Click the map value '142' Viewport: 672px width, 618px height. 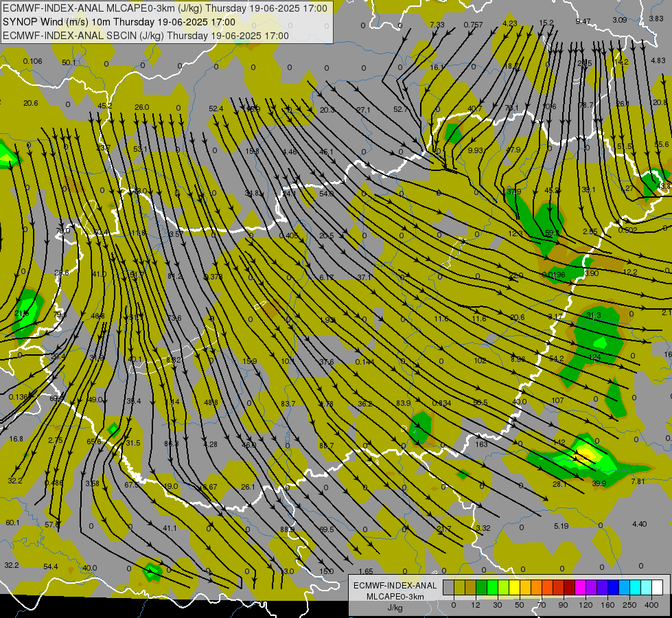(559, 443)
